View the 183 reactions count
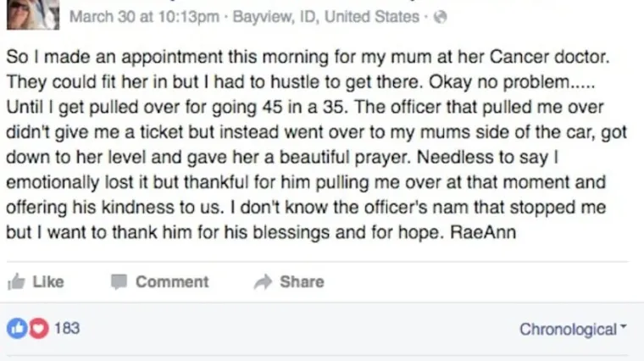Viewport: 644px width, 361px height. click(67, 328)
